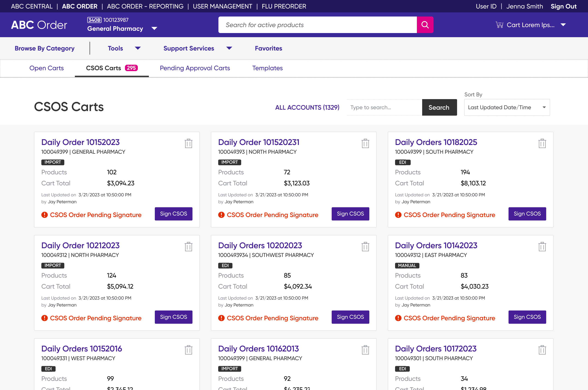Open USER MANAGEMENT
This screenshot has width=588, height=390.
(x=222, y=6)
